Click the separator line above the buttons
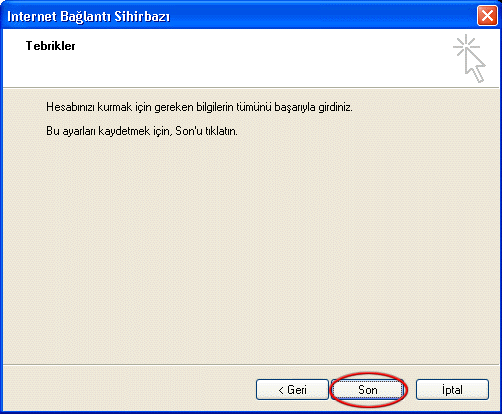Viewport: 502px width, 414px height. coord(251,365)
